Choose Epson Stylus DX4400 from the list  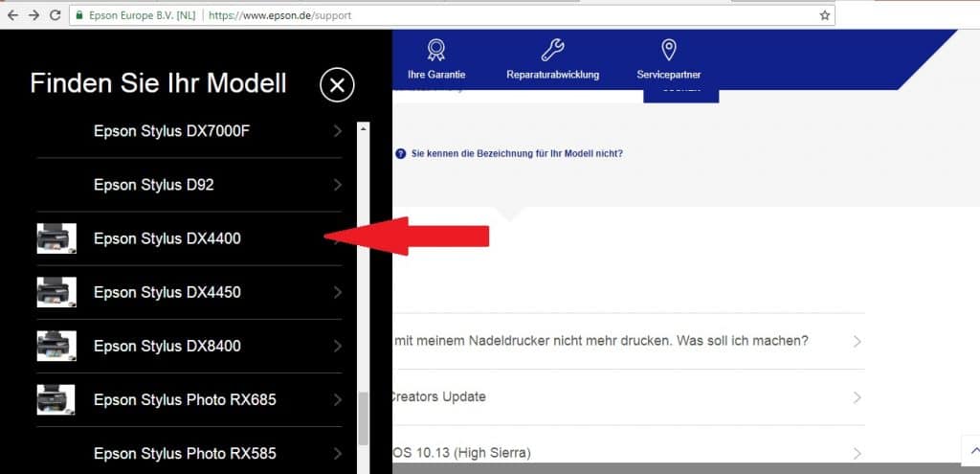189,238
